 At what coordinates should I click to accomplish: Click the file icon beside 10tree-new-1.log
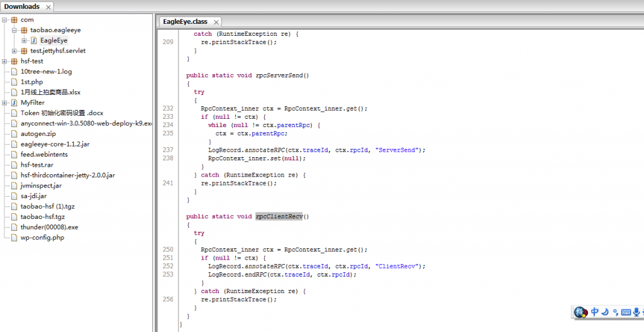(14, 72)
